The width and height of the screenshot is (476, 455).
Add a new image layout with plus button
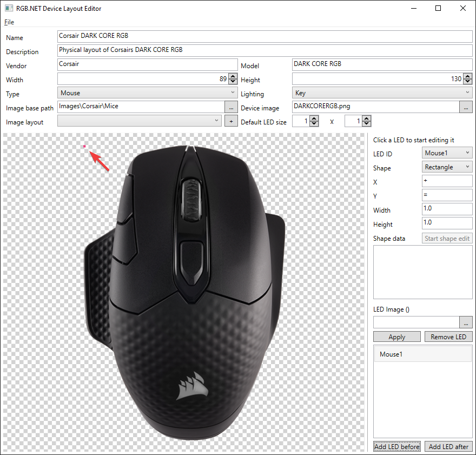pos(231,121)
